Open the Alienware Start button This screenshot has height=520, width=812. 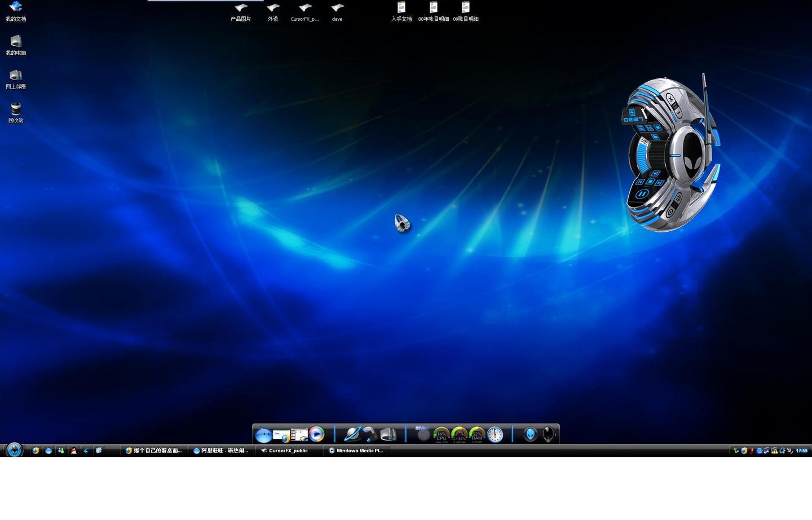tap(14, 450)
